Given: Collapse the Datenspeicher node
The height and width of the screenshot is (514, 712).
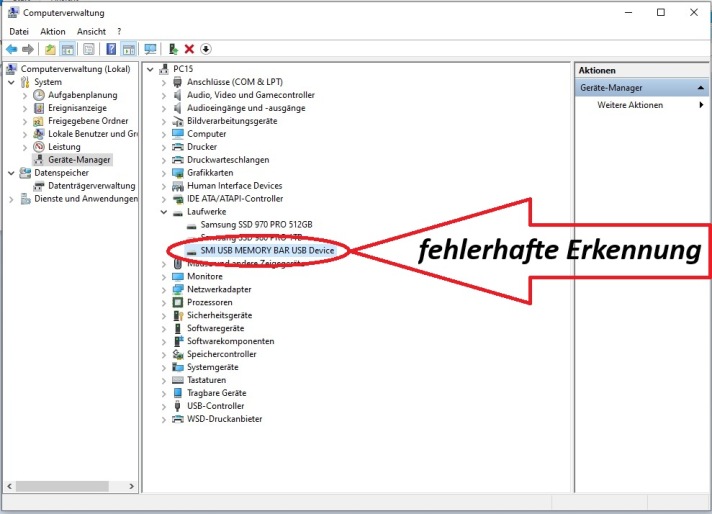Looking at the screenshot, I should (11, 173).
